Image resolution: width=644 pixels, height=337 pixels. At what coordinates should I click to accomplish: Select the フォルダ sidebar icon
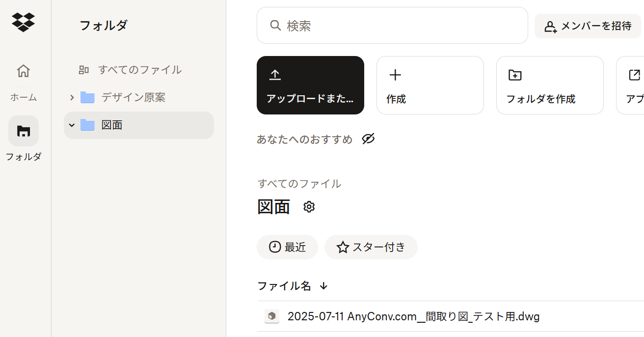(24, 131)
